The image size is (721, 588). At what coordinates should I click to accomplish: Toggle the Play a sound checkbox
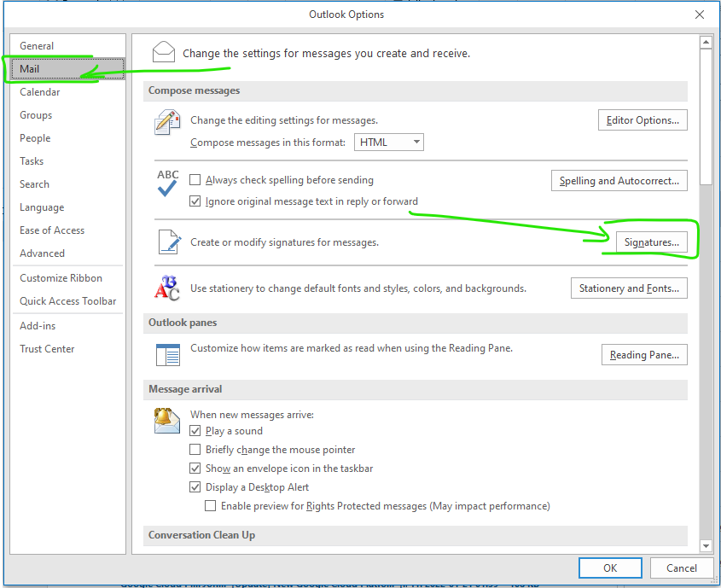(x=195, y=431)
